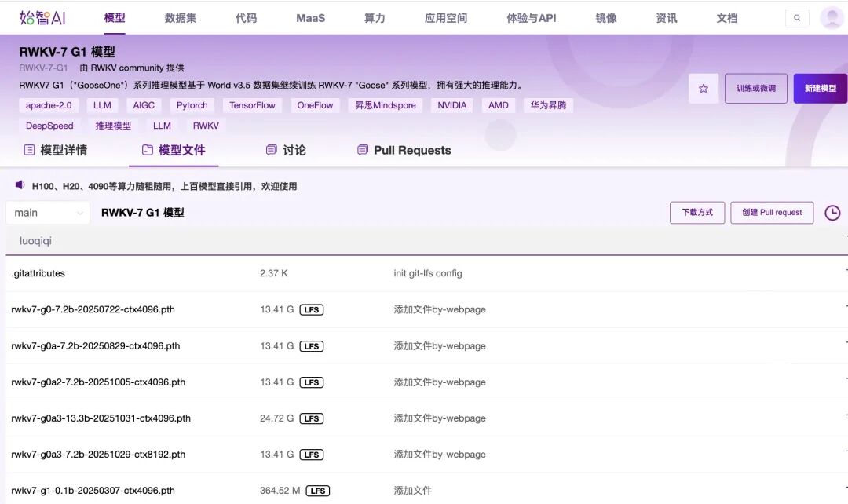Switch to 模型文件 tab

point(174,150)
